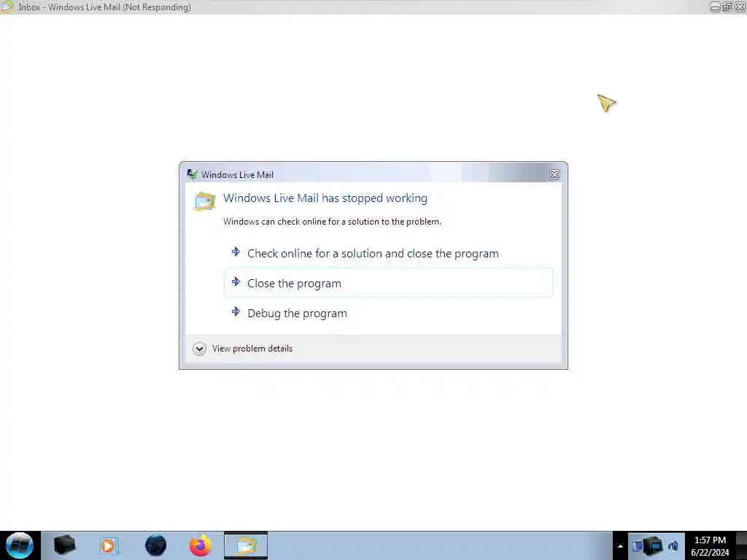
Task: Check online for a solution and close
Action: [x=388, y=253]
